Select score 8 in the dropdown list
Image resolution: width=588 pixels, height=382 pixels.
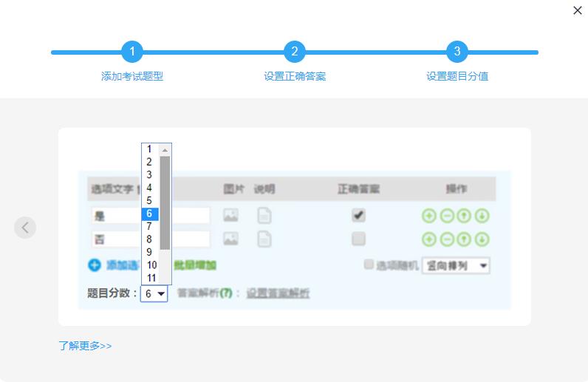pos(150,239)
